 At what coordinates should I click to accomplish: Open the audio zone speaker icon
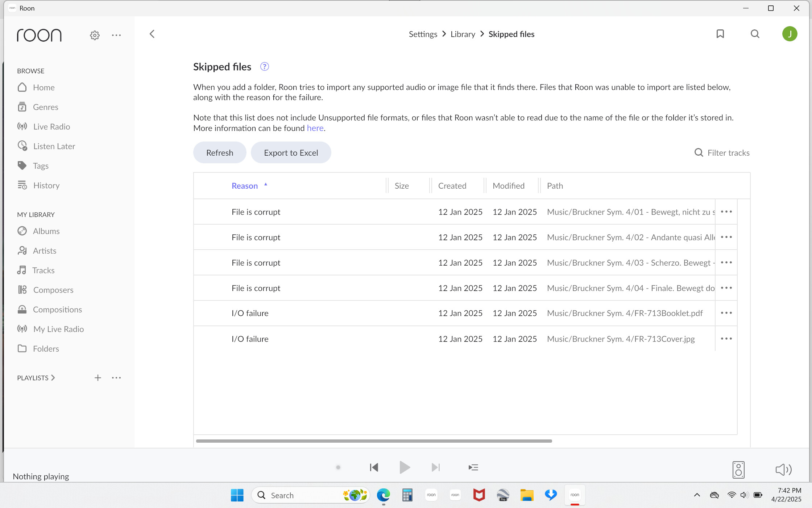pos(738,470)
